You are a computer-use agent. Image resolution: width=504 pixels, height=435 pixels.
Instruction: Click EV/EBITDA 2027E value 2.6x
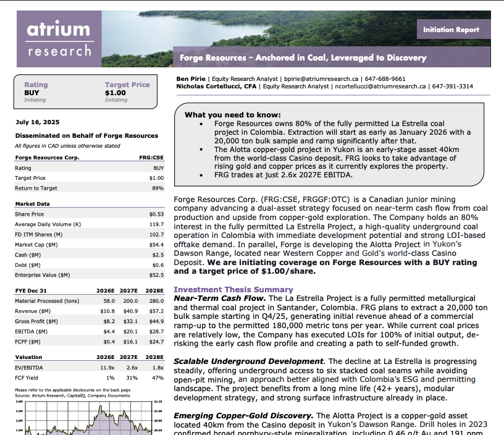point(132,368)
